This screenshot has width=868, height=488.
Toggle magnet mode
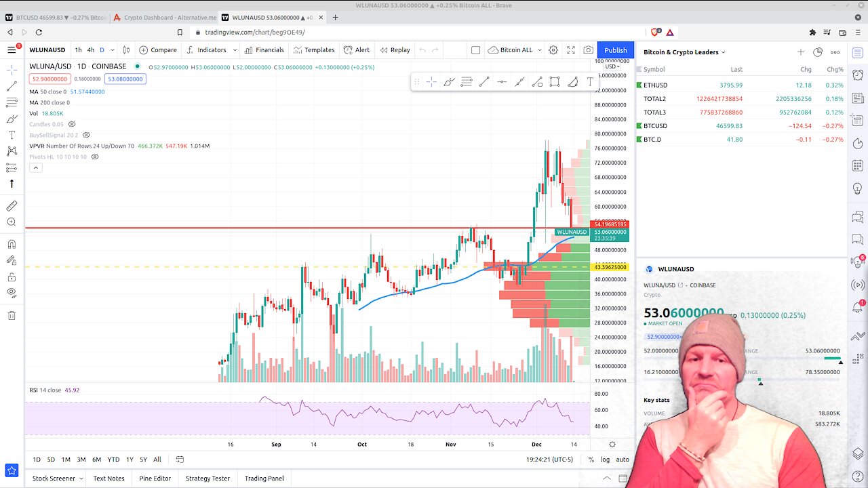tap(12, 245)
